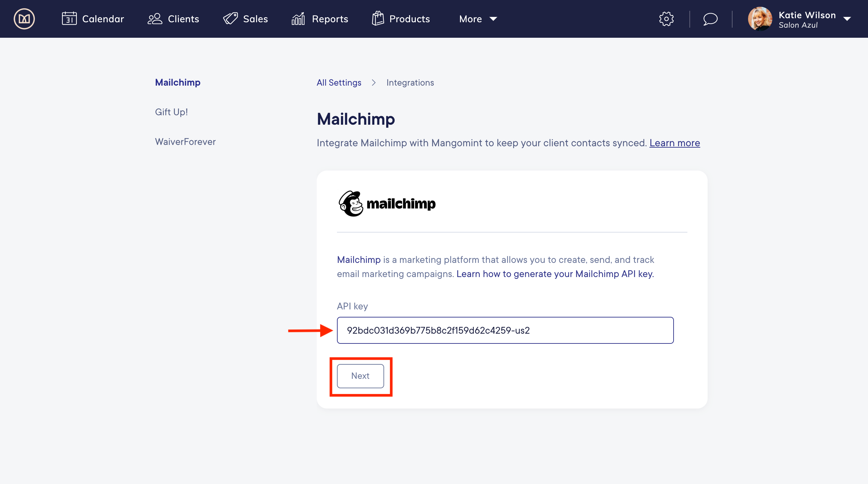The width and height of the screenshot is (868, 484).
Task: Click the Katie Wilson name text
Action: point(807,15)
